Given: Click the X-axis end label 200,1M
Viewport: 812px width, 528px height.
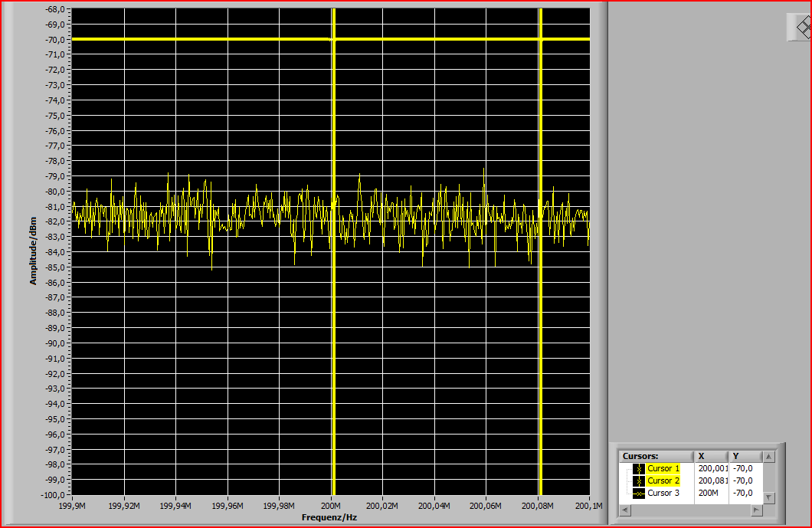Looking at the screenshot, I should pyautogui.click(x=589, y=506).
